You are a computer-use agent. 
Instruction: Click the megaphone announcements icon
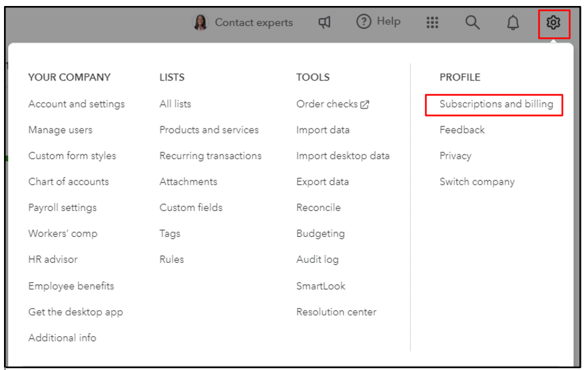(324, 23)
